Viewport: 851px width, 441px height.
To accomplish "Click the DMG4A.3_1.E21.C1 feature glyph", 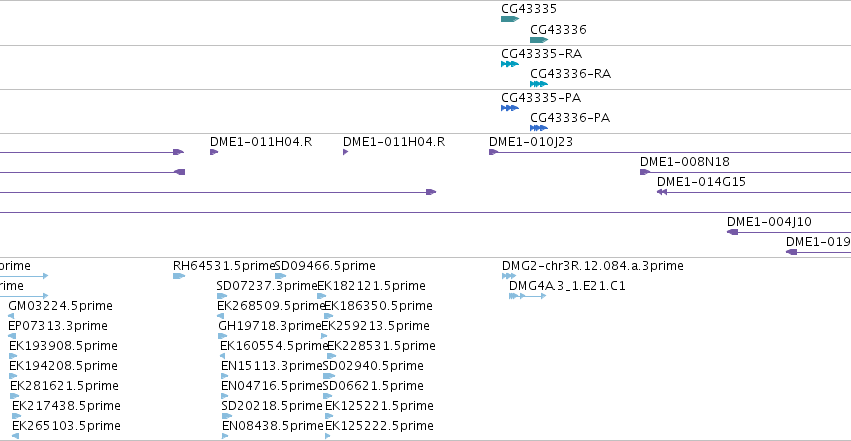I will [x=528, y=296].
